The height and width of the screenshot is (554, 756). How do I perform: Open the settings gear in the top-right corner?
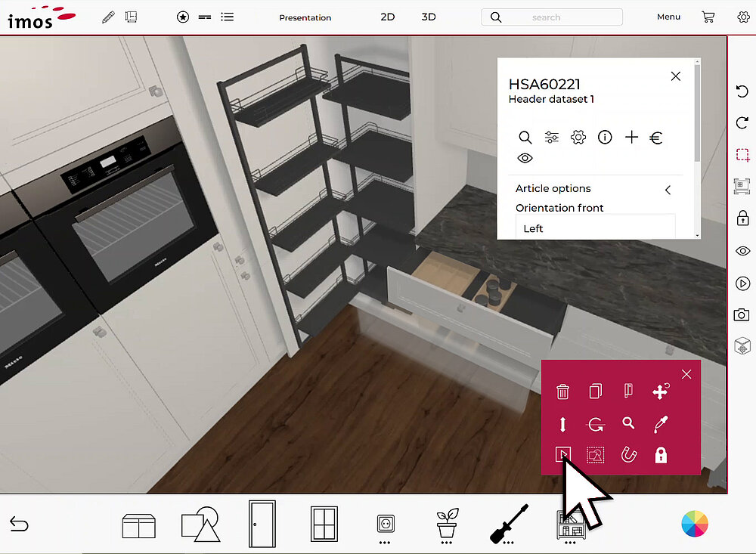[743, 17]
